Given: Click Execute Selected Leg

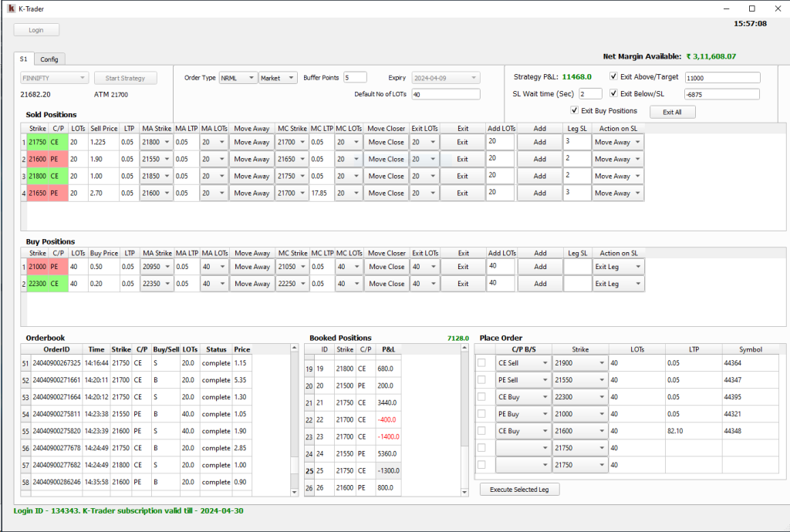Looking at the screenshot, I should point(520,489).
